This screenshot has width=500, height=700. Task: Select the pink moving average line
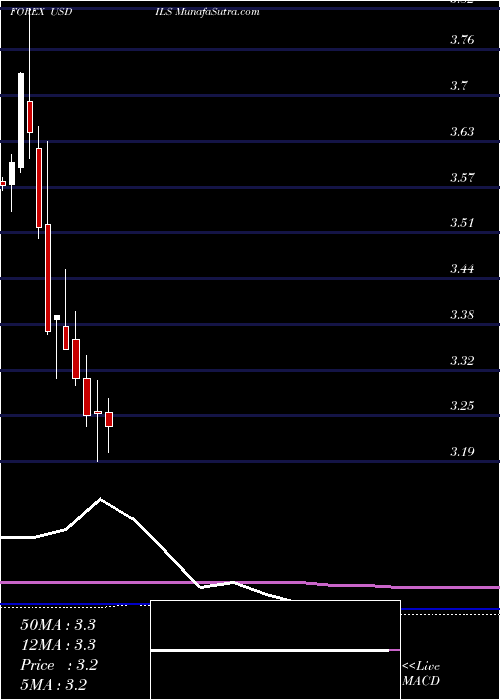click(x=250, y=584)
